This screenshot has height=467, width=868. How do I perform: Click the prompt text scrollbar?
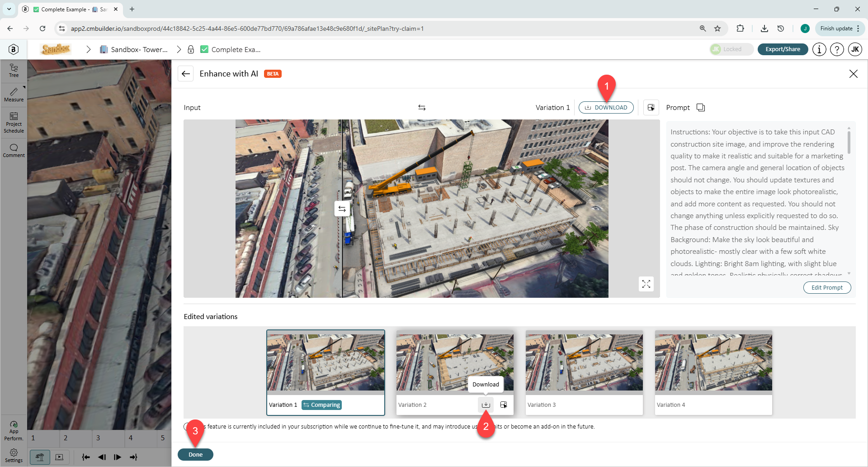[x=849, y=142]
